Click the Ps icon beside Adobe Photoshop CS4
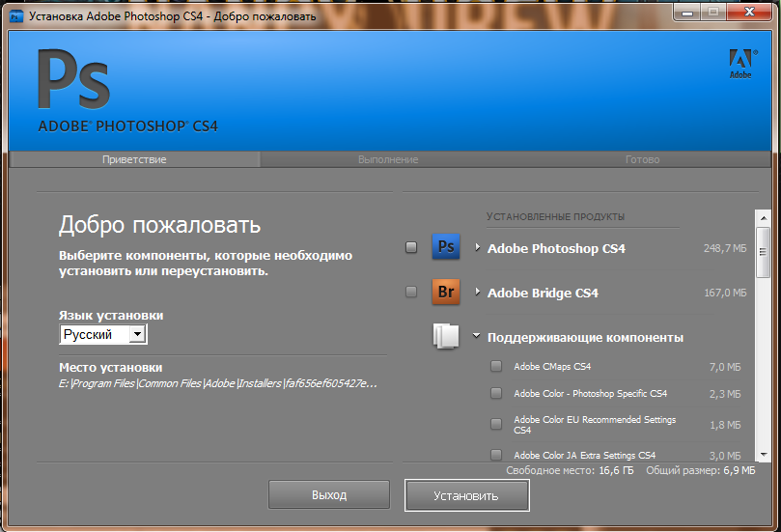 tap(446, 246)
